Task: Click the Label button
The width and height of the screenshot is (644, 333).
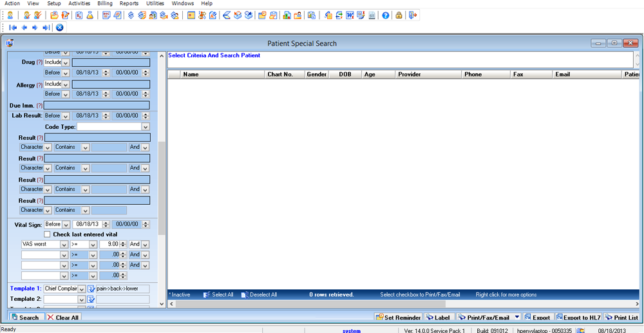Action: coord(439,318)
